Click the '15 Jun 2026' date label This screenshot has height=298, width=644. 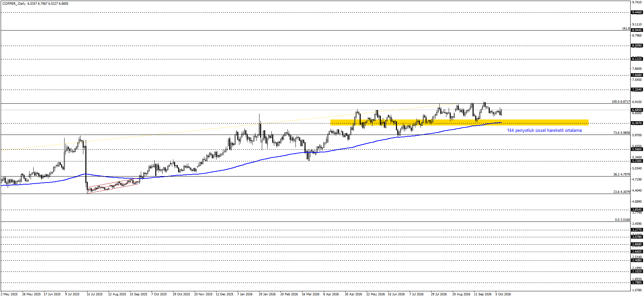pyautogui.click(x=396, y=294)
